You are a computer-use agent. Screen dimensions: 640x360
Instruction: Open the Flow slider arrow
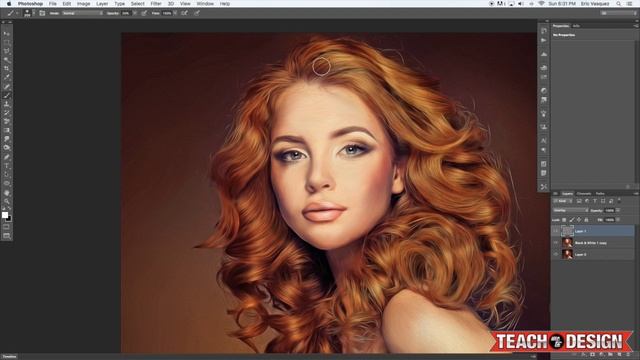pyautogui.click(x=176, y=13)
